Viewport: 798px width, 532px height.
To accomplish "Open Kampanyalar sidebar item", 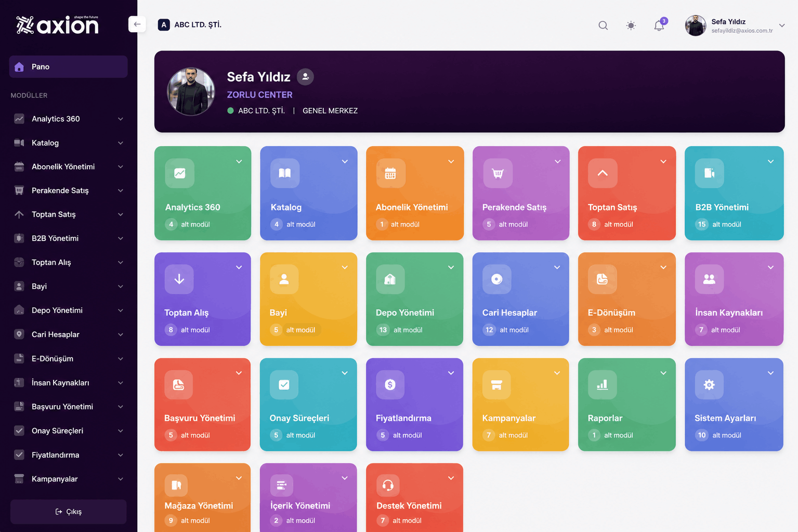I will 69,479.
